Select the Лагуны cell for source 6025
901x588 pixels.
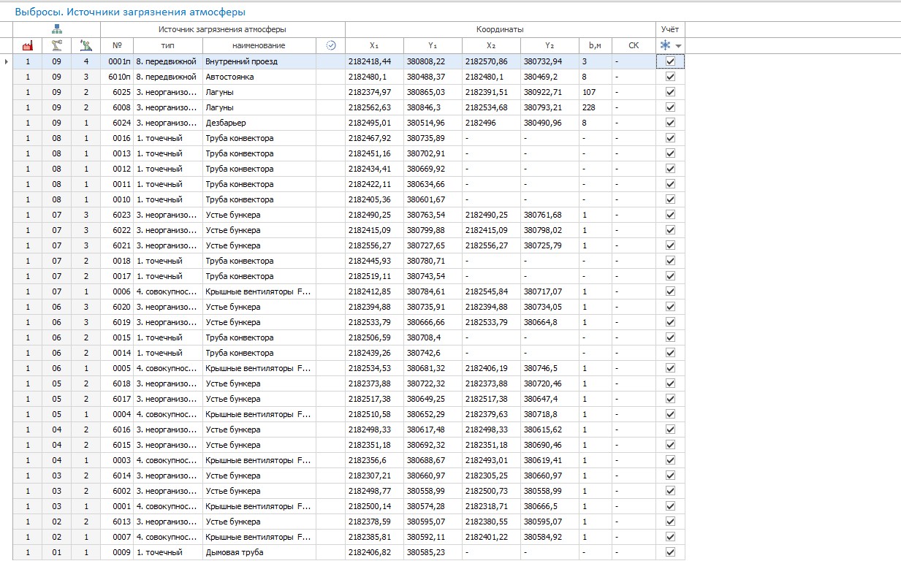click(259, 92)
